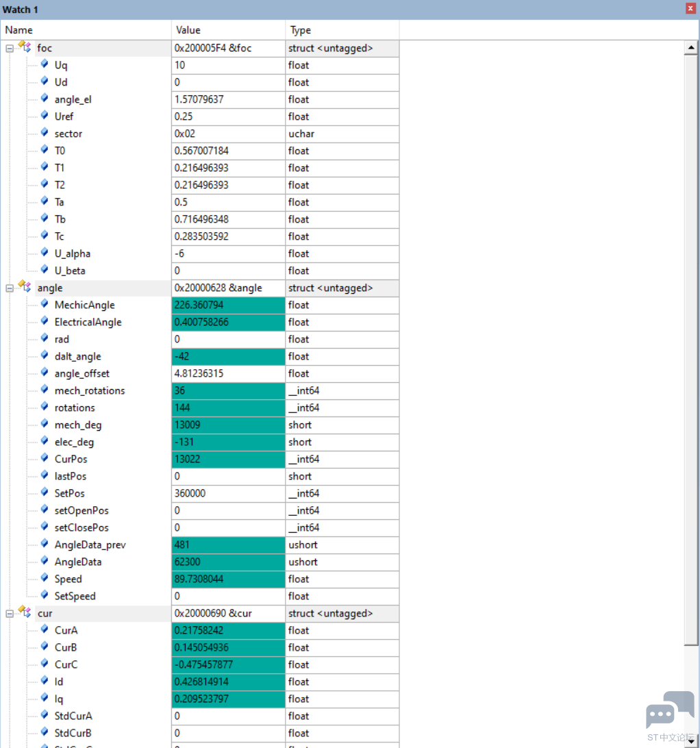Click the CurPos member icon
The width and height of the screenshot is (700, 748).
(45, 458)
